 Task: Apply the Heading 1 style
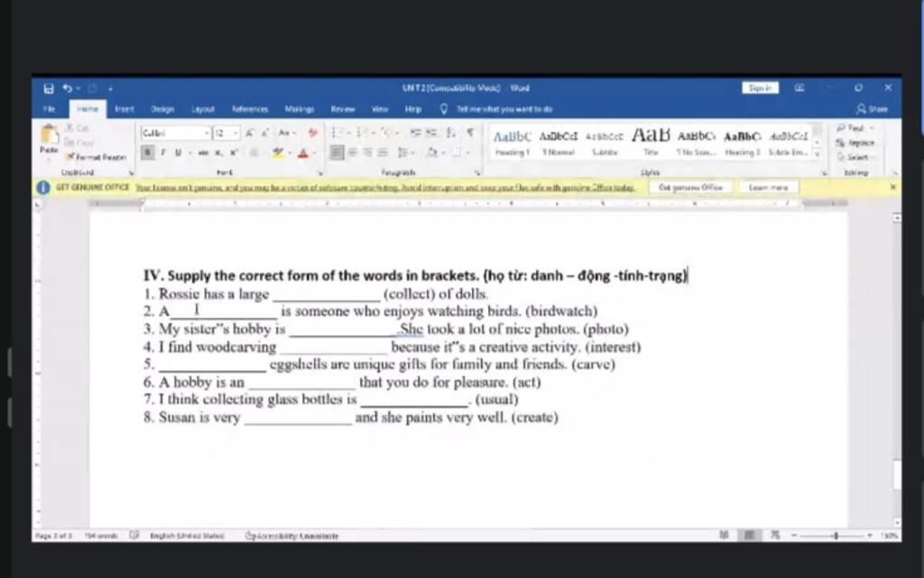(x=513, y=143)
